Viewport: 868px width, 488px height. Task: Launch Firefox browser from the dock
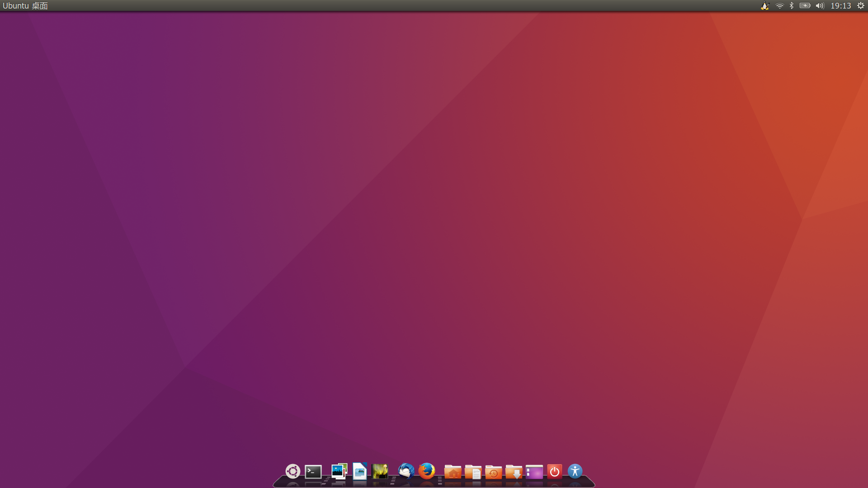[426, 471]
